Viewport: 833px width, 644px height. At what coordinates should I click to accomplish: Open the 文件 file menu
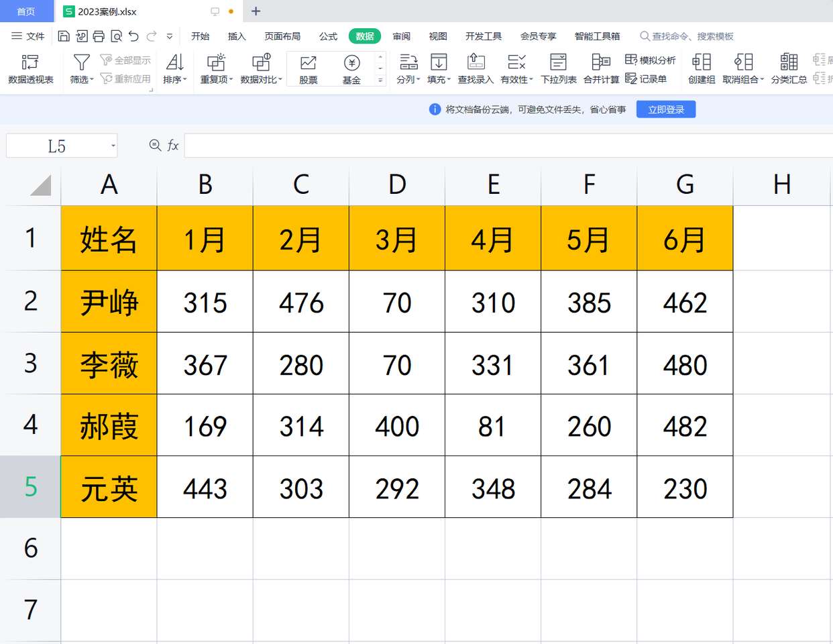(x=28, y=36)
